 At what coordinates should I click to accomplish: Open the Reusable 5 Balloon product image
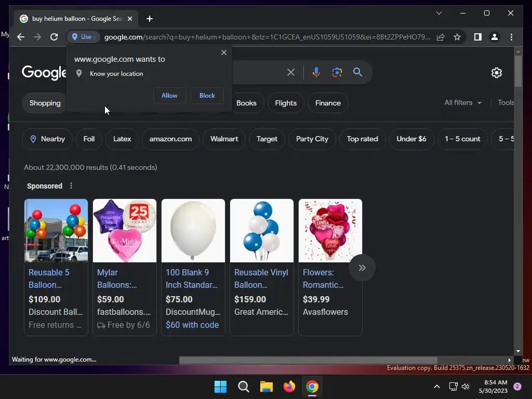click(x=56, y=231)
